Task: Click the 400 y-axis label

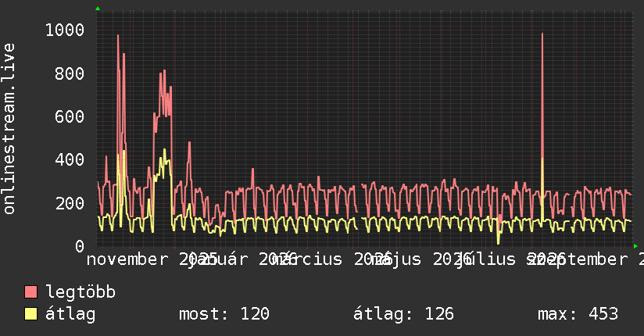Action: pyautogui.click(x=70, y=159)
